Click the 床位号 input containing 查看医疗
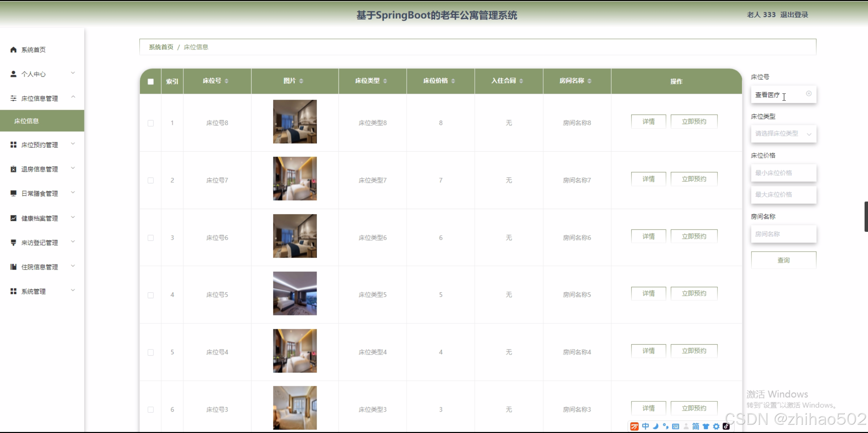This screenshot has width=868, height=433. click(783, 95)
